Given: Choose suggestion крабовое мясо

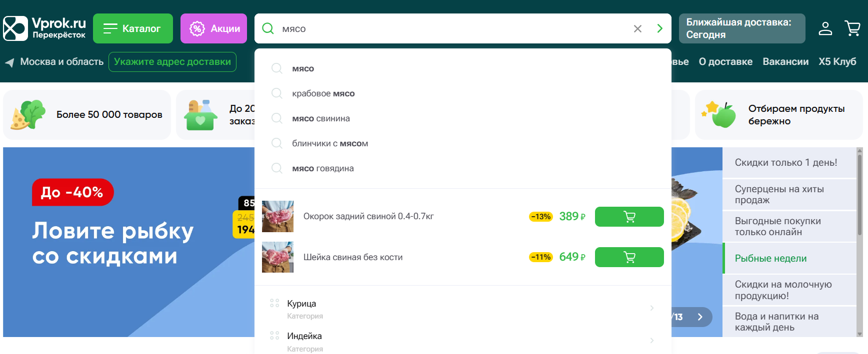Looking at the screenshot, I should pos(323,94).
